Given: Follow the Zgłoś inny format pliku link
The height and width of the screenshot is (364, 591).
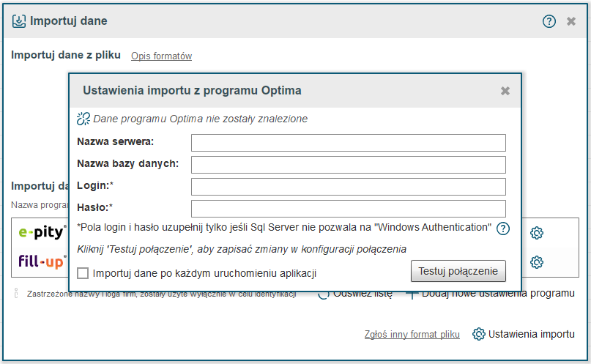Looking at the screenshot, I should pos(412,335).
